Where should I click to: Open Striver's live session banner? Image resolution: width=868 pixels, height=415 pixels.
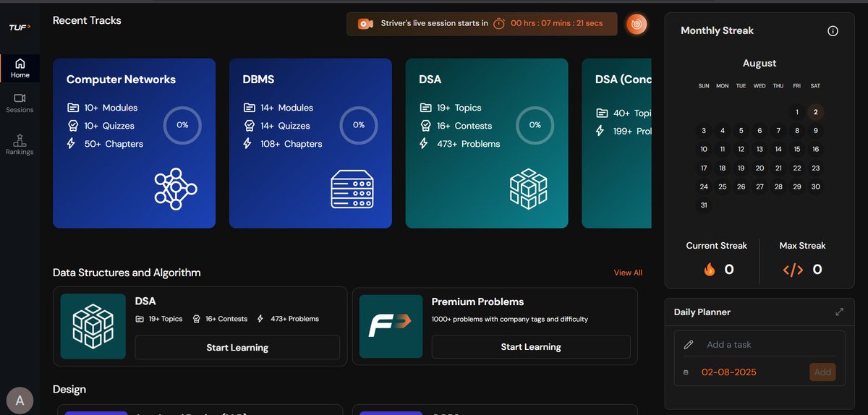[482, 24]
